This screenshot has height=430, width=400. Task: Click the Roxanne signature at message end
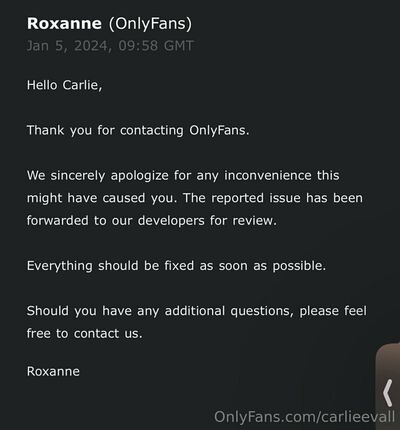click(x=53, y=371)
